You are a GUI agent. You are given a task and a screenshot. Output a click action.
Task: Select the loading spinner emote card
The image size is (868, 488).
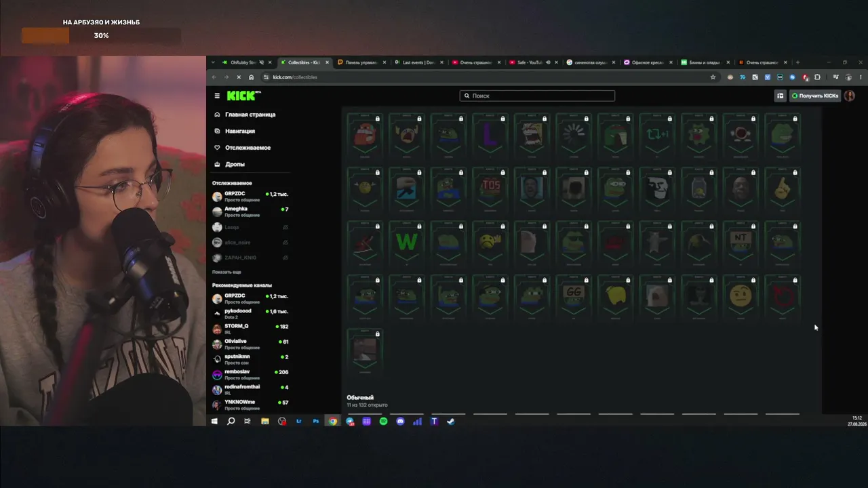tap(574, 136)
